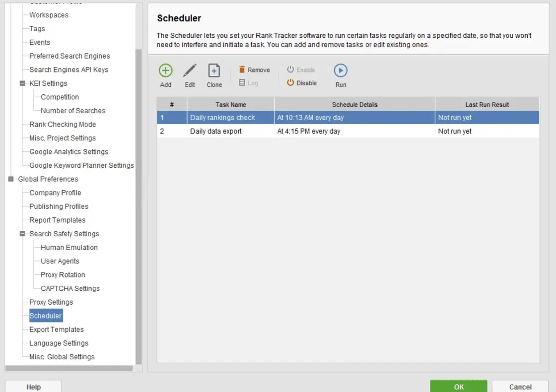Add a new scheduled task
Image resolution: width=556 pixels, height=392 pixels.
166,75
